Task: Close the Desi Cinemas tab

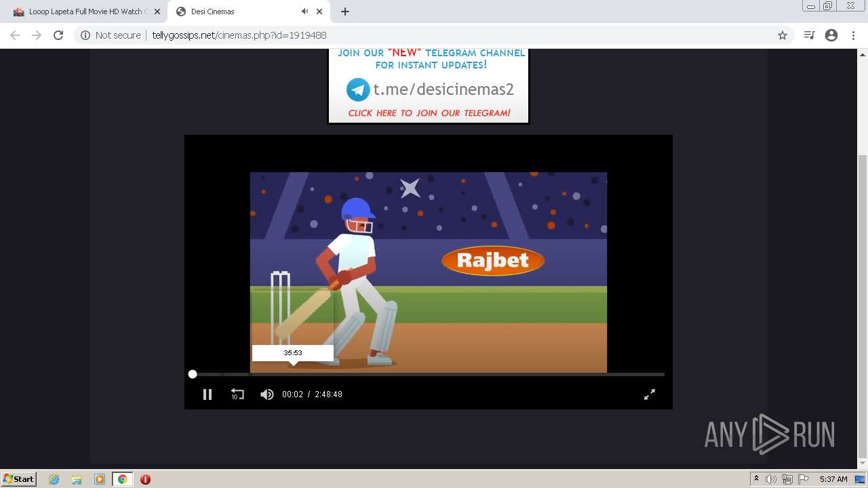Action: [x=319, y=12]
